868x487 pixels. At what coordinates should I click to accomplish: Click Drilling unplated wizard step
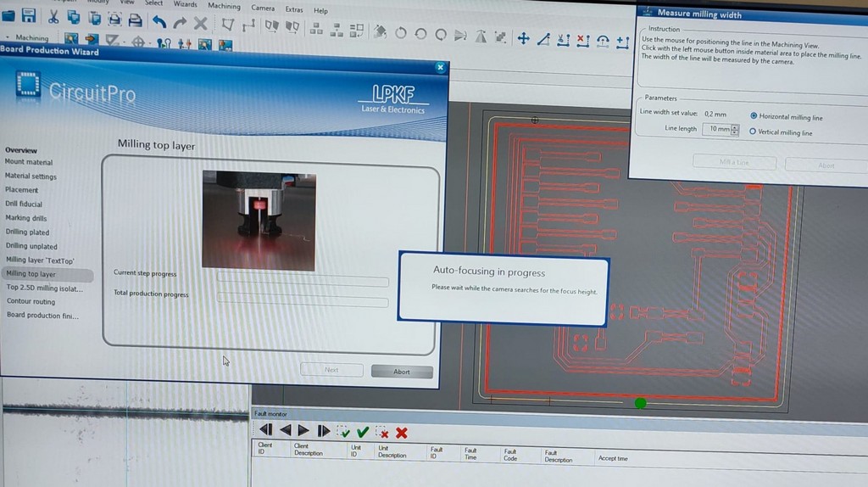click(31, 246)
